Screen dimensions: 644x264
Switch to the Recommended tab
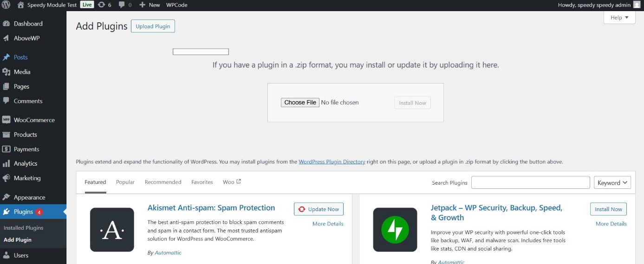tap(163, 182)
